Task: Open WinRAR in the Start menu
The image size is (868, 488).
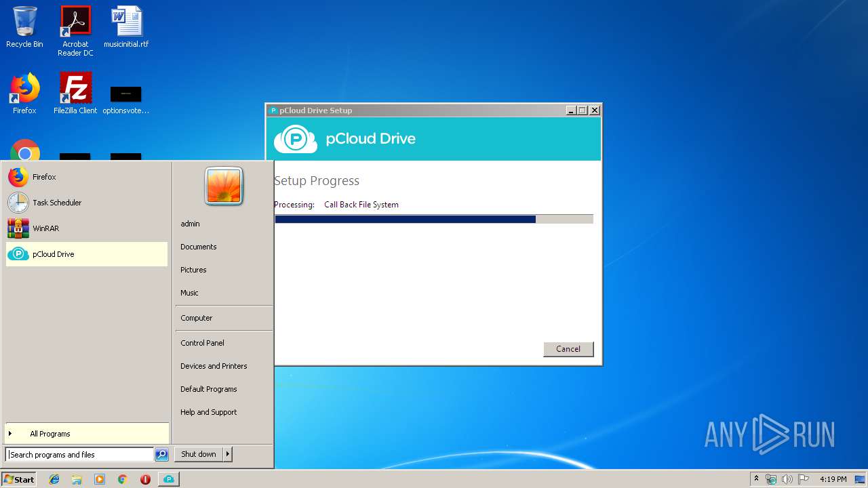Action: click(87, 228)
